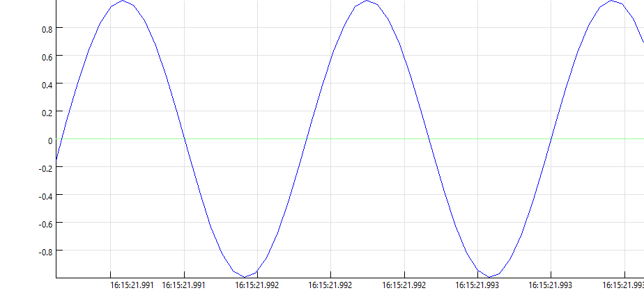Click the third peak of the sine wave
Image resolution: width=644 pixels, height=302 pixels.
point(611,1)
